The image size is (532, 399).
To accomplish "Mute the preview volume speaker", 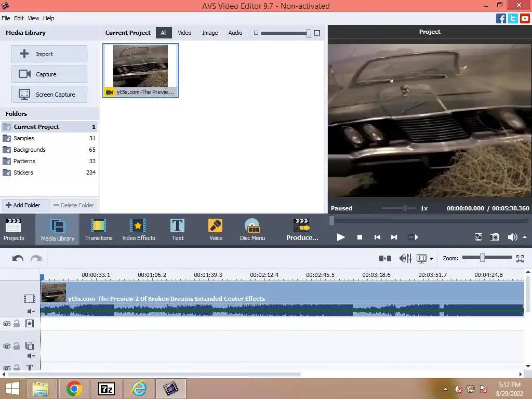I will 512,237.
